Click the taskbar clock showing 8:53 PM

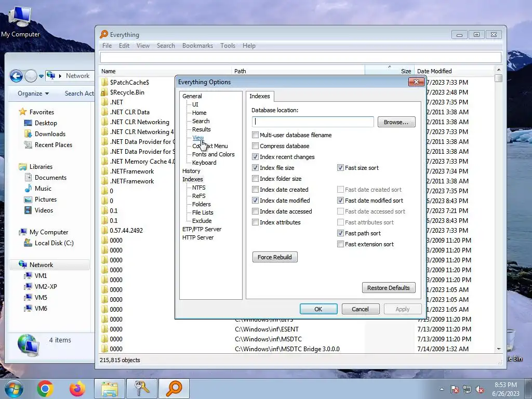pos(506,389)
